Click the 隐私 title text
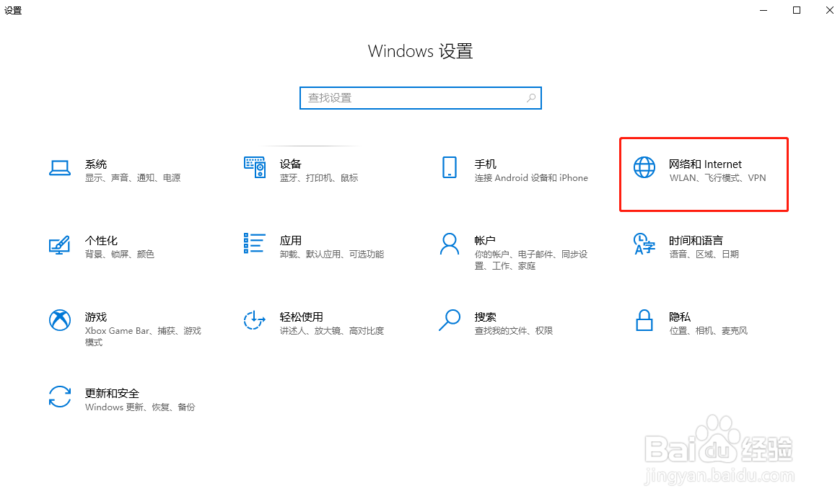This screenshot has width=840, height=504. point(680,317)
